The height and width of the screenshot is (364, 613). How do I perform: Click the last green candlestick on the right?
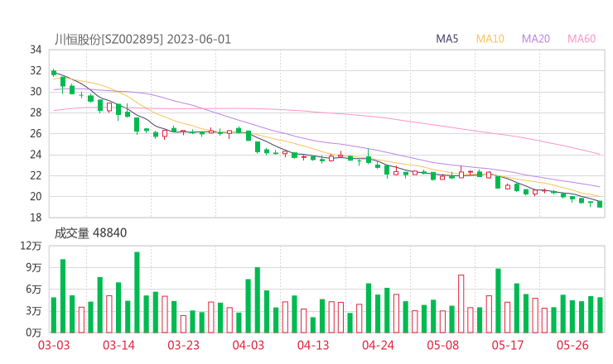pyautogui.click(x=600, y=204)
